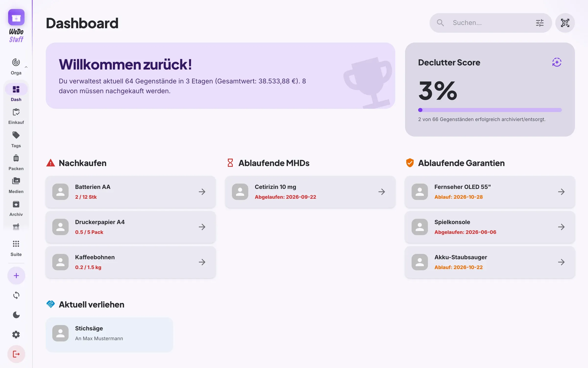Click the Nachkaufen warning triangle icon
Screen dimensions: 588x368
pyautogui.click(x=50, y=163)
